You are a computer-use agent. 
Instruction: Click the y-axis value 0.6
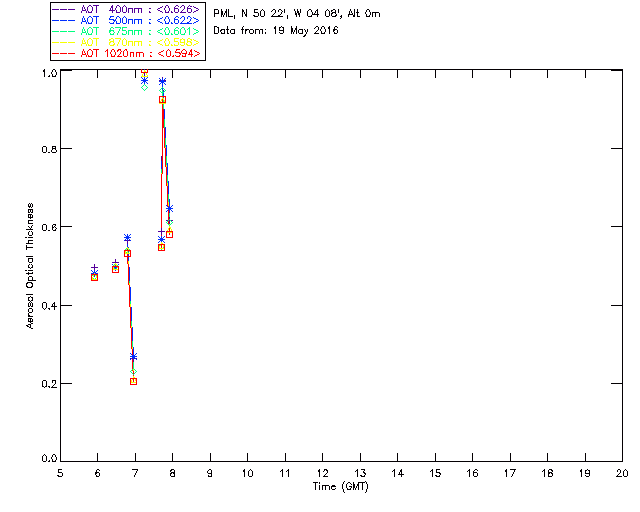[x=49, y=227]
